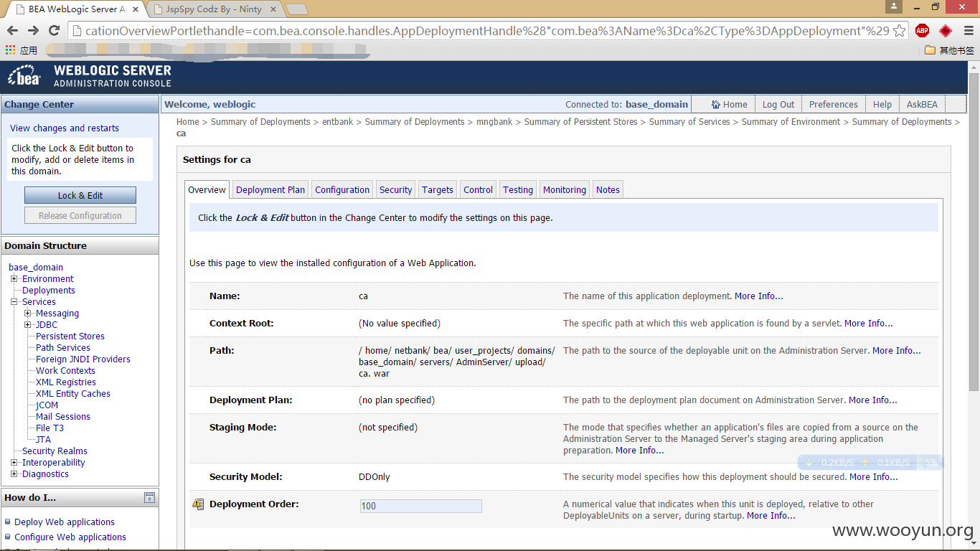Open AskBEA in top menu
The height and width of the screenshot is (551, 980).
(x=922, y=104)
